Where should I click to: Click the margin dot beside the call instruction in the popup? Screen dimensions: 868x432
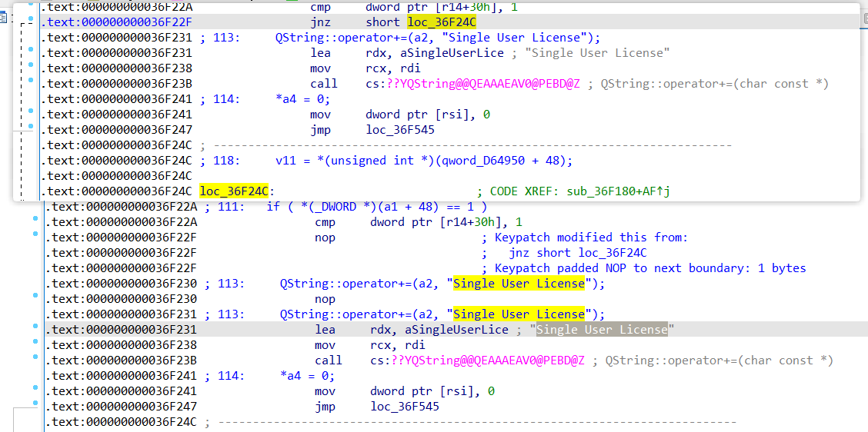(x=31, y=81)
